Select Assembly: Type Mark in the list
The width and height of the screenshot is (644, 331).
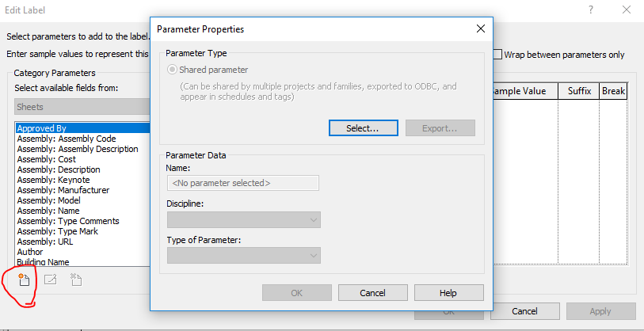[58, 231]
